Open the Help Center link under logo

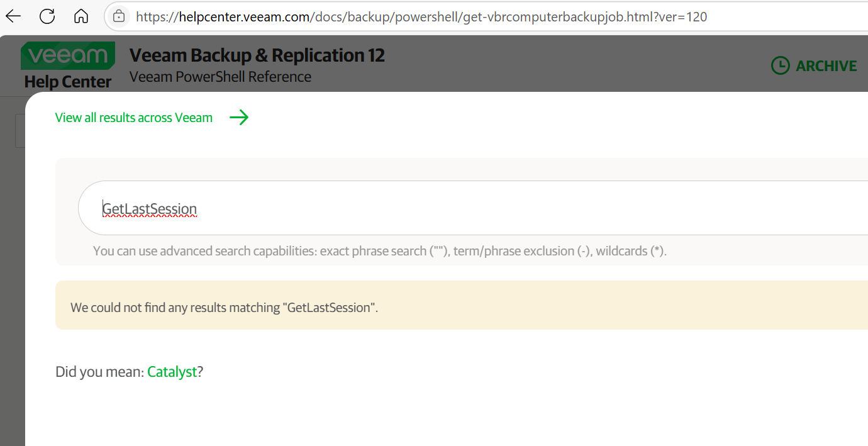(x=68, y=82)
